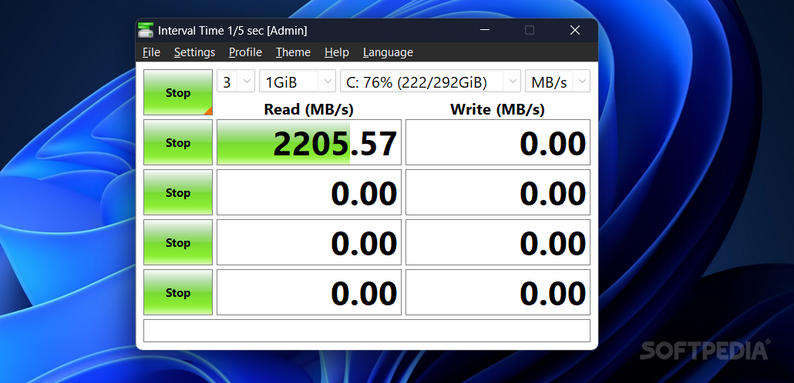
Task: Click the 2205.57 read speed progress bar
Action: click(309, 142)
